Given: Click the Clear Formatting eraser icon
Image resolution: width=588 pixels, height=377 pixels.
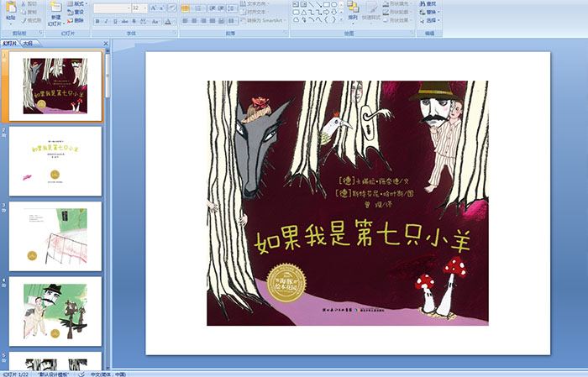Looking at the screenshot, I should point(171,8).
